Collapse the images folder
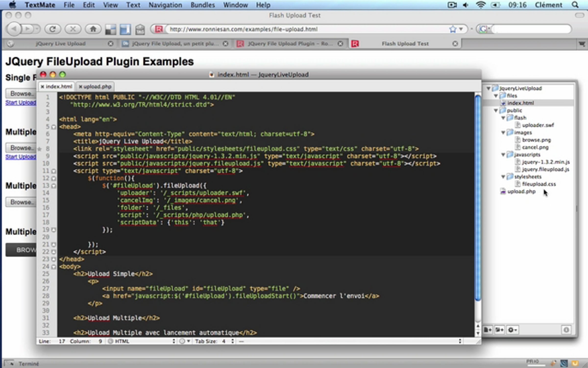 point(503,133)
